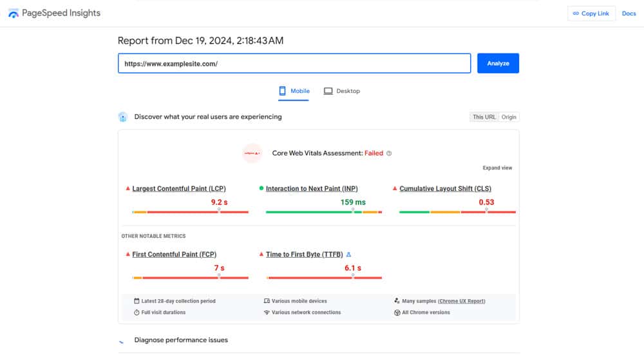Click Chrome icon beside All Chrome versions
This screenshot has width=644, height=361.
click(x=397, y=313)
